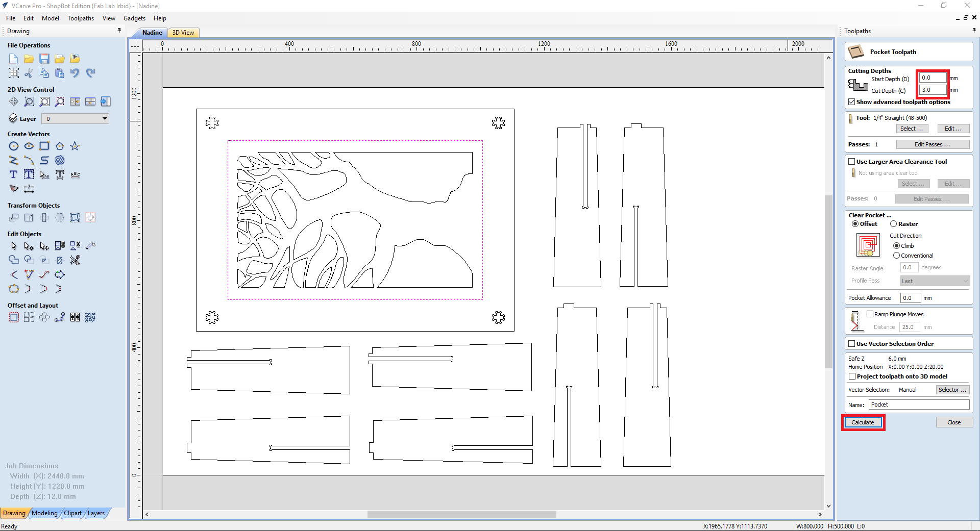Click the interactive Trim scissors icon

(75, 260)
